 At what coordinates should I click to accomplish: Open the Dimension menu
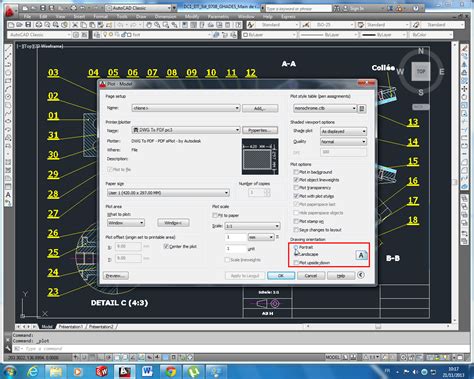click(x=165, y=16)
